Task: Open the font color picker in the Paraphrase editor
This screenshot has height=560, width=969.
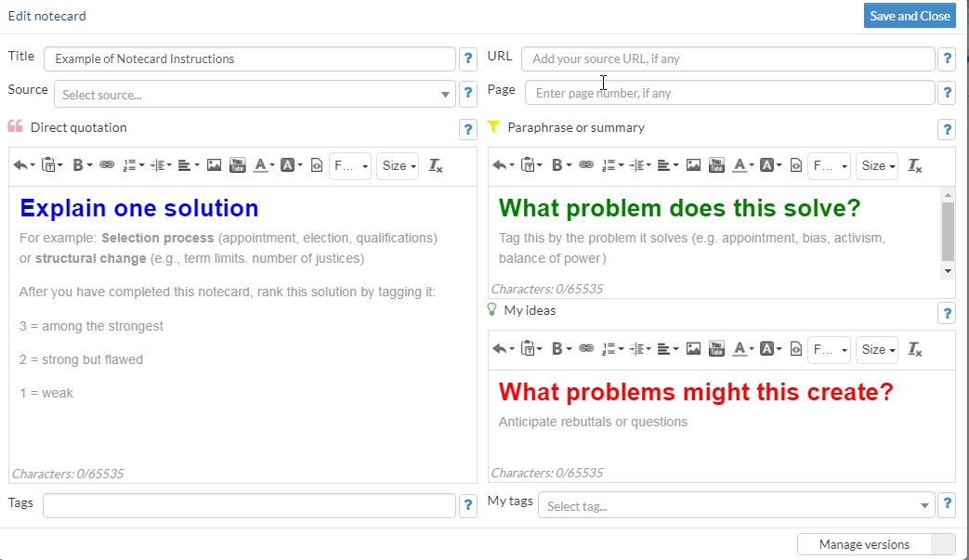Action: tap(741, 165)
